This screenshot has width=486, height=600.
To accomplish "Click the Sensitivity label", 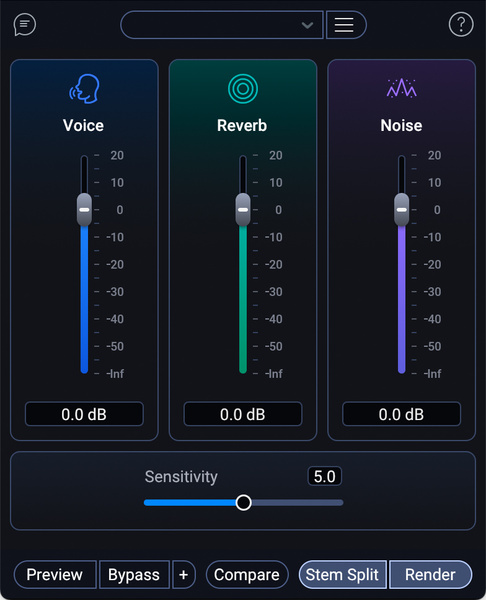I will (x=181, y=477).
